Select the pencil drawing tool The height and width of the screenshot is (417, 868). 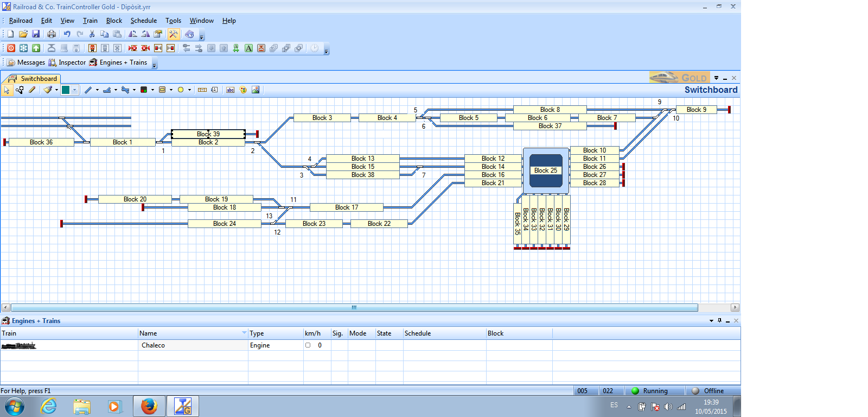tap(32, 90)
